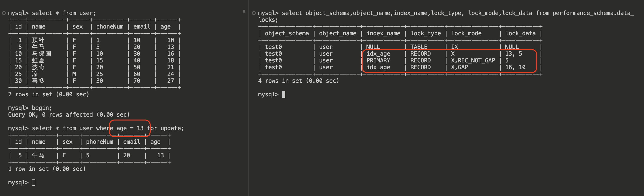Click the "4 rows in set" result line
The image size is (644, 196).
click(299, 81)
